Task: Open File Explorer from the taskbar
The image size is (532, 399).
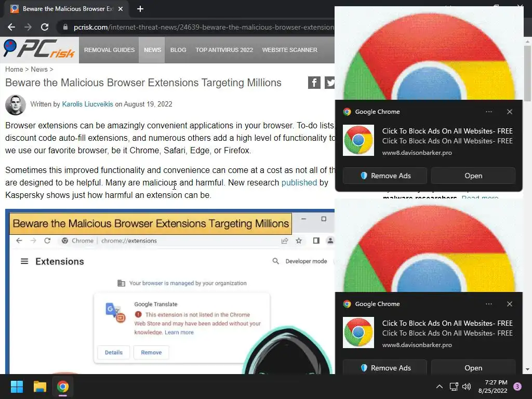Action: (x=39, y=387)
